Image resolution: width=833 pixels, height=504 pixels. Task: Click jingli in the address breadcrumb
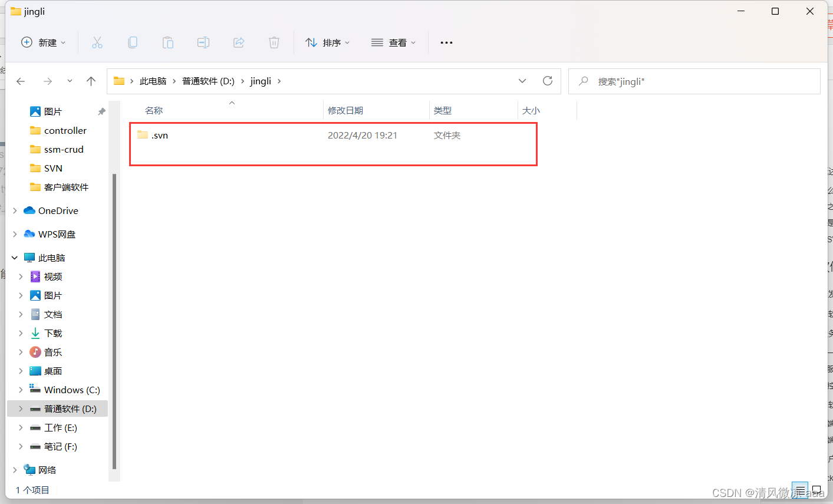(x=261, y=81)
